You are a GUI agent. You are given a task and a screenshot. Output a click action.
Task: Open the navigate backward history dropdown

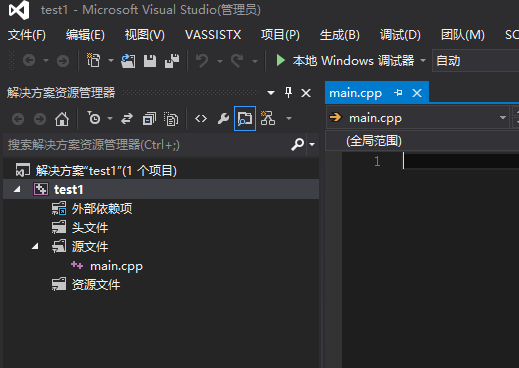pos(46,61)
